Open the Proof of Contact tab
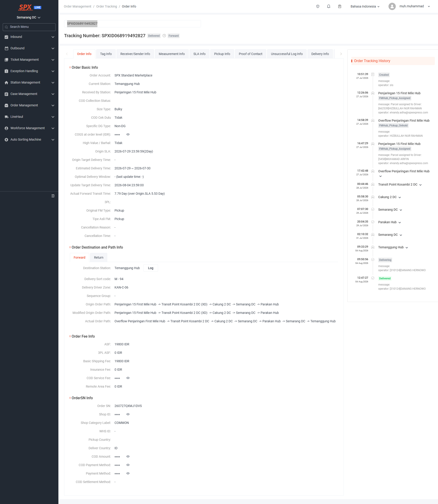 [250, 54]
